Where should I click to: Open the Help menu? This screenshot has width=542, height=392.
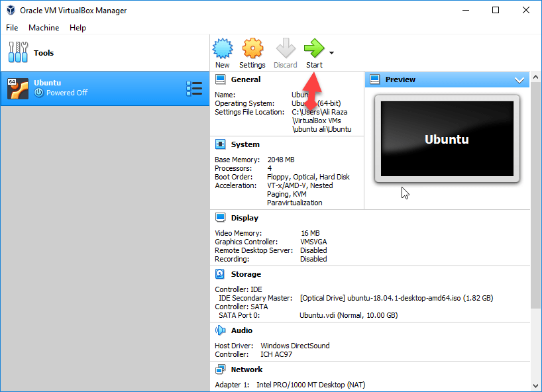(78, 28)
